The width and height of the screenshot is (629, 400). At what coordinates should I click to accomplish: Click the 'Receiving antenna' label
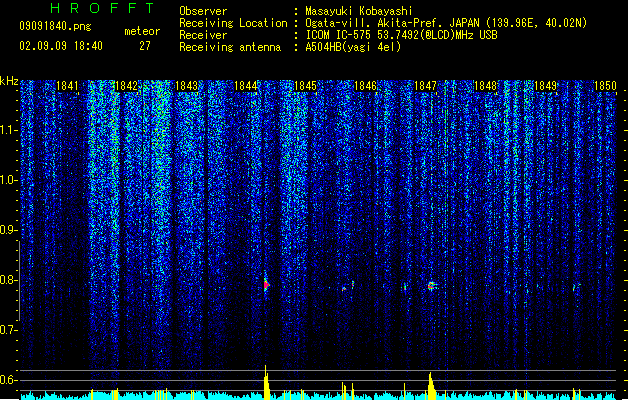(x=230, y=47)
